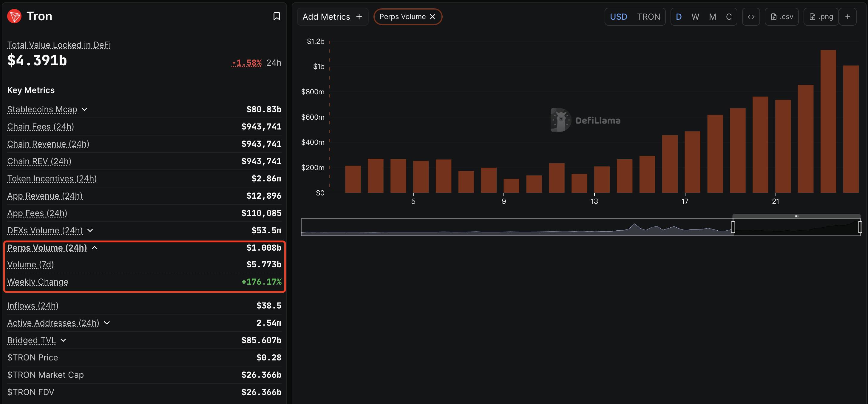Expand the Bridged TVL breakdown
The width and height of the screenshot is (868, 404).
click(x=63, y=340)
